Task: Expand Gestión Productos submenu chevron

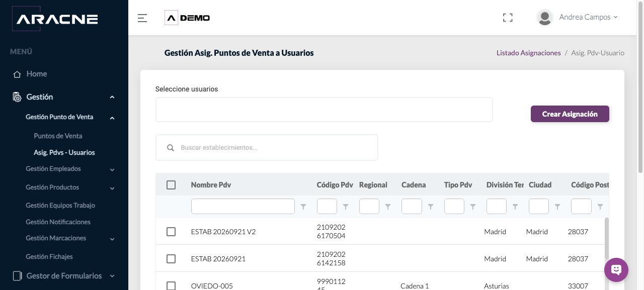Action: click(x=112, y=188)
